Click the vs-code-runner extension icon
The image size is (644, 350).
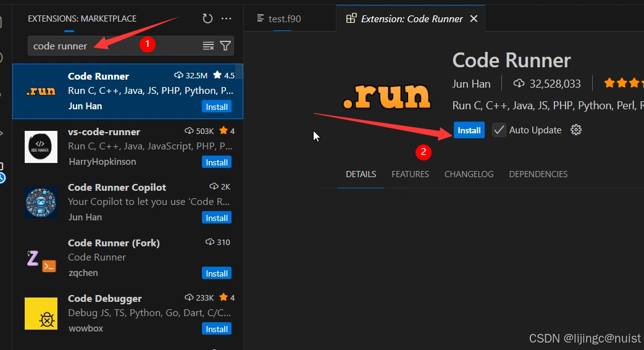click(x=41, y=147)
